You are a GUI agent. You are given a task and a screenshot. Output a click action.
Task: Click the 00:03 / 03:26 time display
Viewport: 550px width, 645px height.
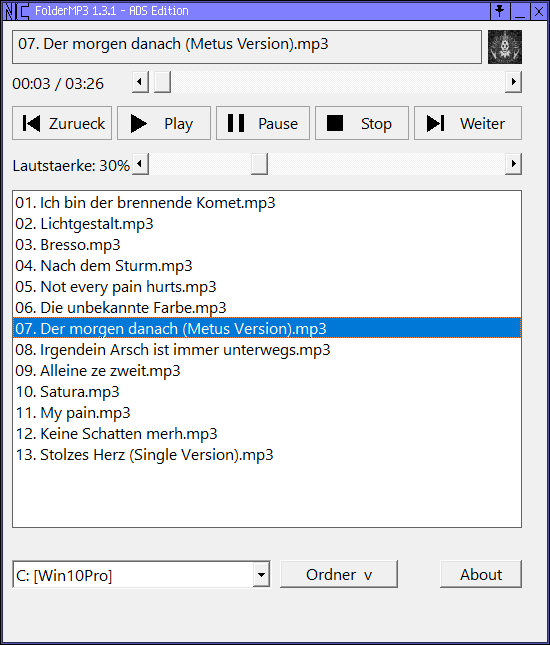click(58, 84)
